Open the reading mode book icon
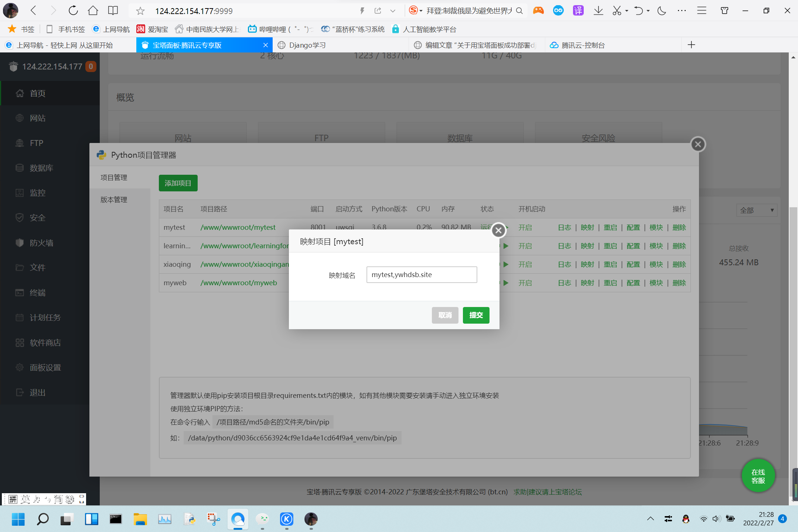Screen dimensions: 798x532 [113, 10]
